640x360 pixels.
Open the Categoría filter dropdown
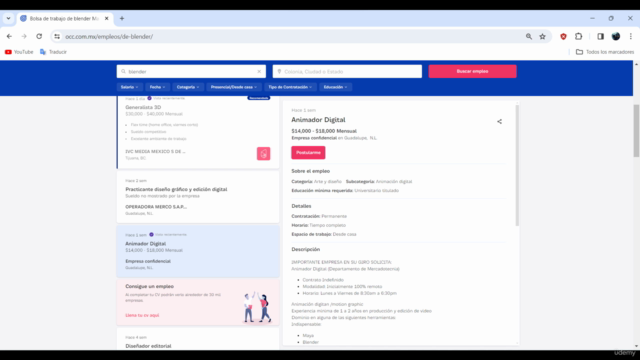point(188,87)
